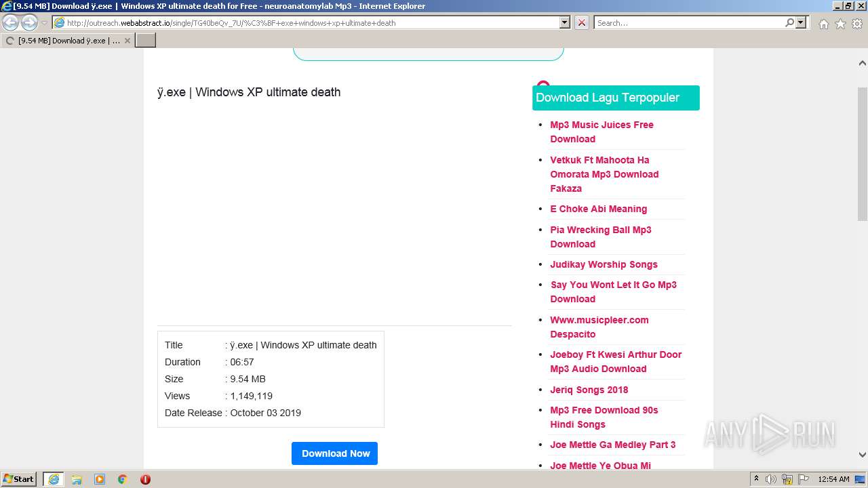Click the volume speaker tray icon
Viewport: 868px width, 488px height.
point(771,479)
